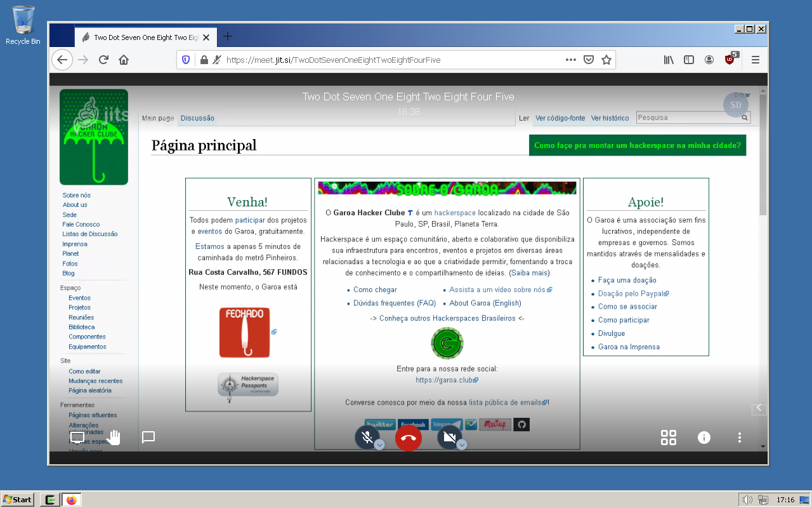Open the tile view grid icon

point(669,438)
